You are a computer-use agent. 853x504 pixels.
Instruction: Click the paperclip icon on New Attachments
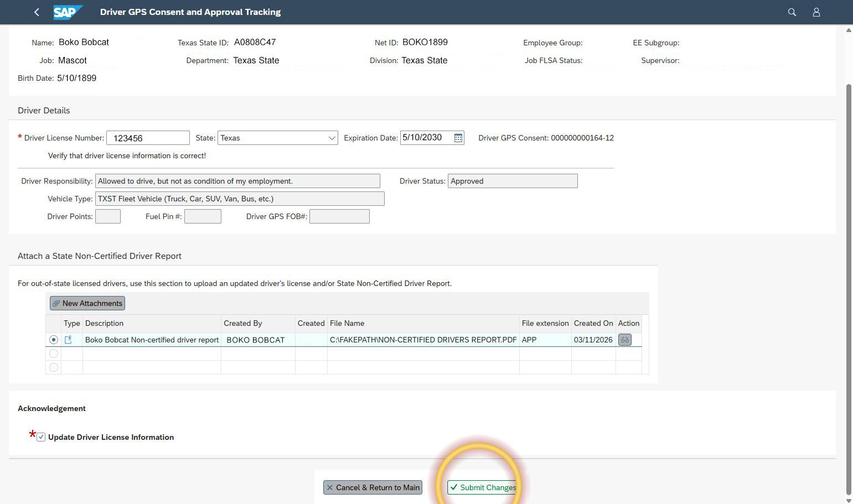tap(56, 303)
